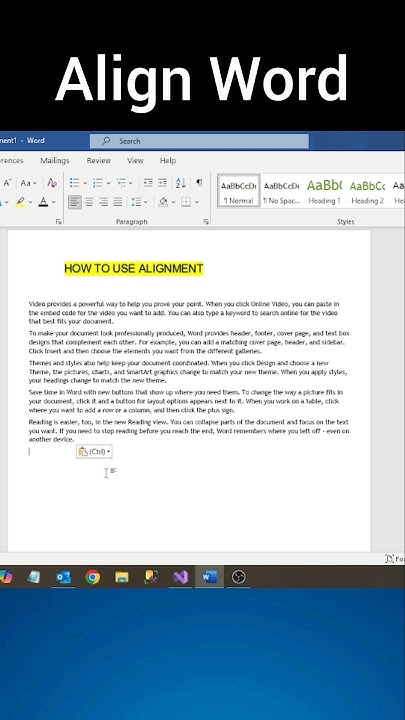Toggle Center paragraph alignment

point(89,202)
